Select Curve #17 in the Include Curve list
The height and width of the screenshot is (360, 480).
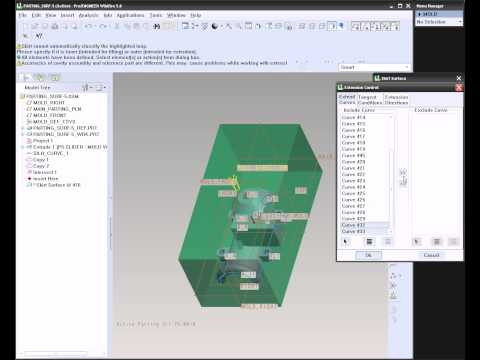pos(353,136)
